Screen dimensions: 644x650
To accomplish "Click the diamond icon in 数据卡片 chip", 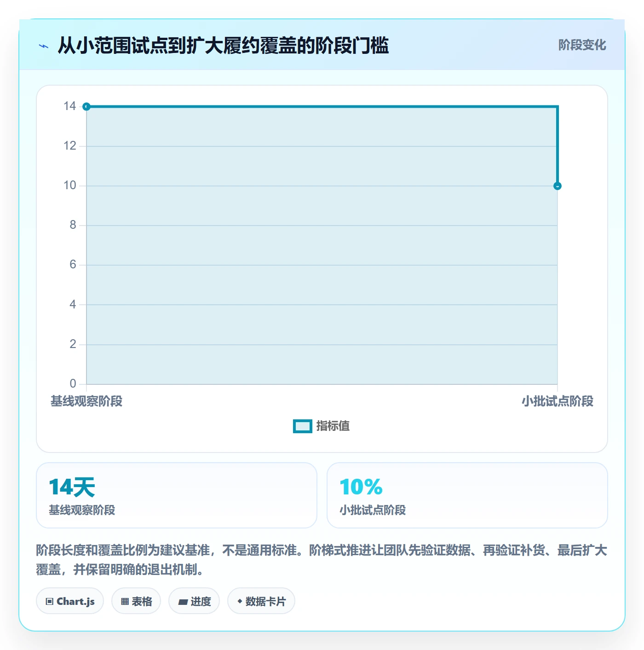I will (240, 601).
